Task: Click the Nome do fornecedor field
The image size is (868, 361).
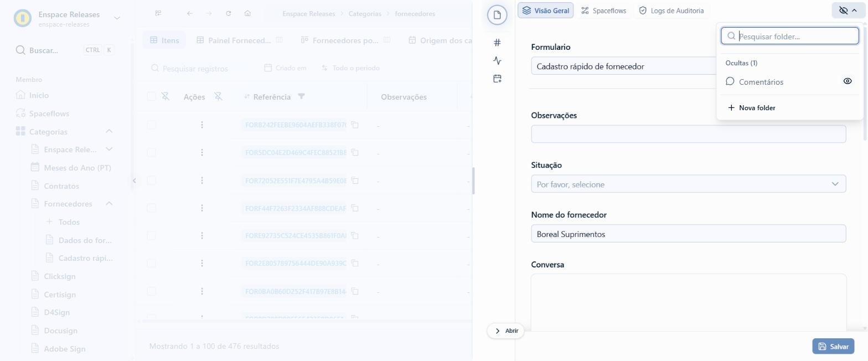Action: point(688,234)
